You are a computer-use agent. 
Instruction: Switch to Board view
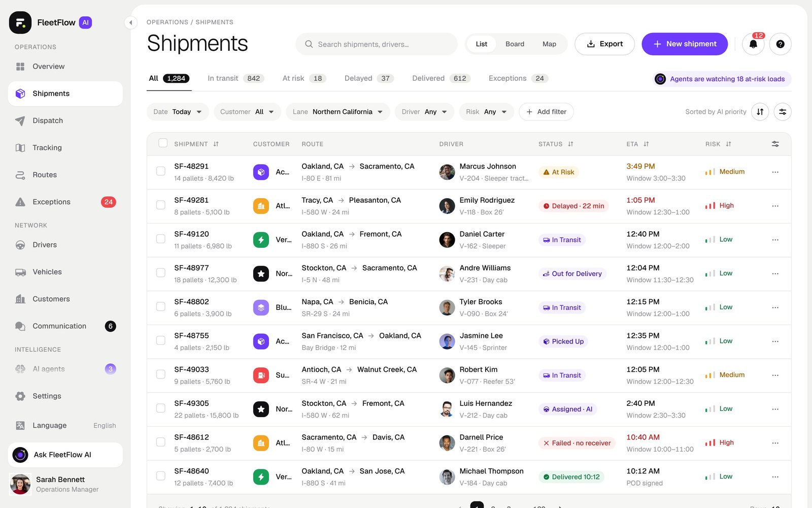click(515, 44)
